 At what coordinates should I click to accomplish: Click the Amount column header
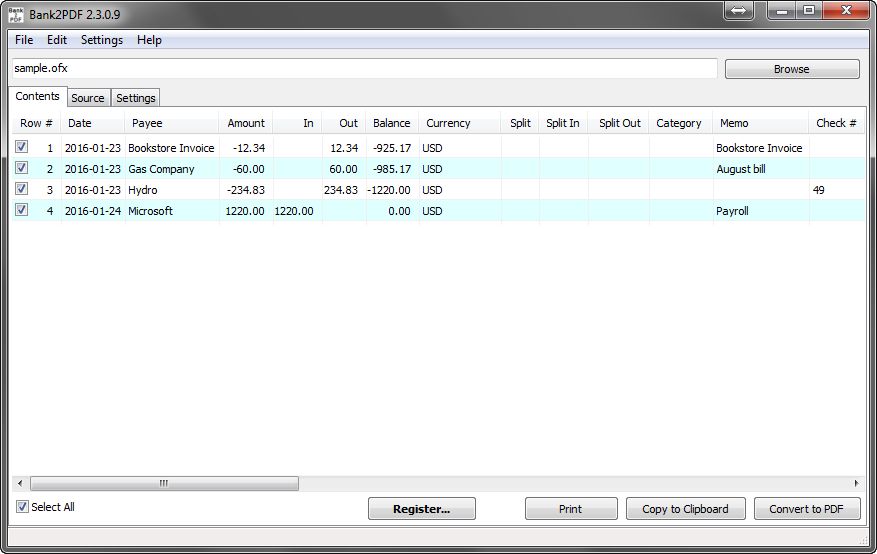(x=246, y=123)
